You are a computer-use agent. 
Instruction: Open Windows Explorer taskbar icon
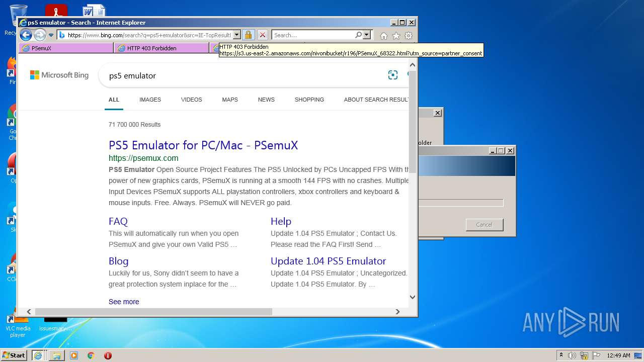(57, 355)
